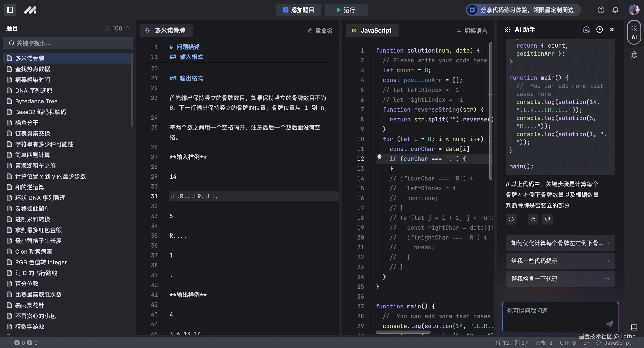The width and height of the screenshot is (644, 348).
Task: Download the 多米诺骨牌 problem description
Action: 147,30
